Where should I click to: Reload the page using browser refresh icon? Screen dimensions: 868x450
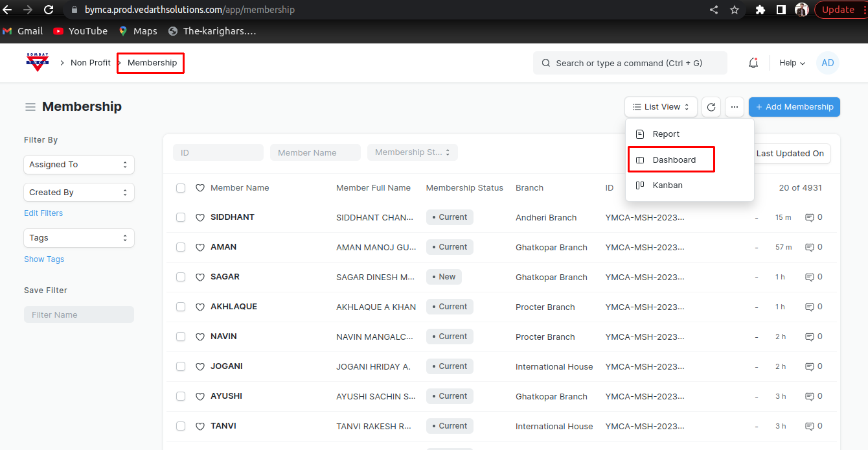click(49, 10)
